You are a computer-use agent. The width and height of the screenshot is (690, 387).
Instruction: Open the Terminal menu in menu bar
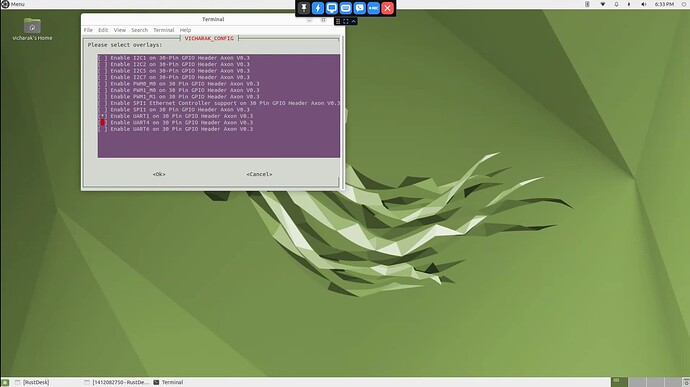(x=164, y=30)
